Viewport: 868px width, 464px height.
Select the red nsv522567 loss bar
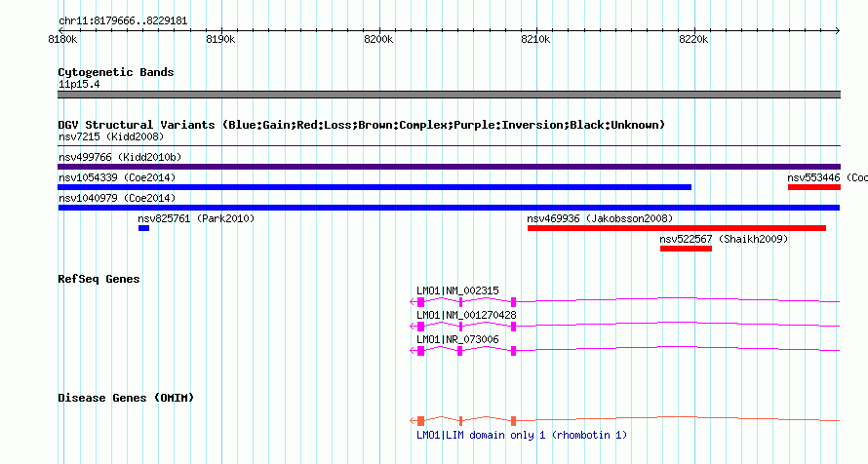coord(686,249)
